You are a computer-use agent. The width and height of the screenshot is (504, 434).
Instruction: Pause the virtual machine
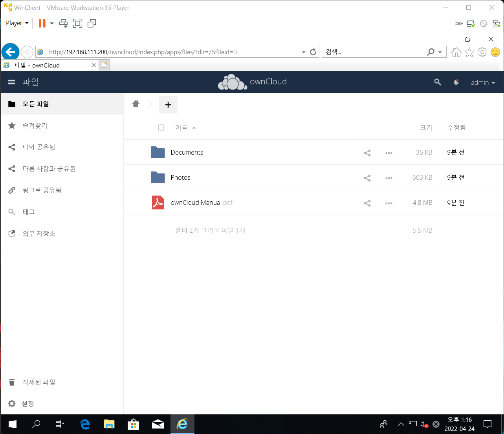[42, 24]
